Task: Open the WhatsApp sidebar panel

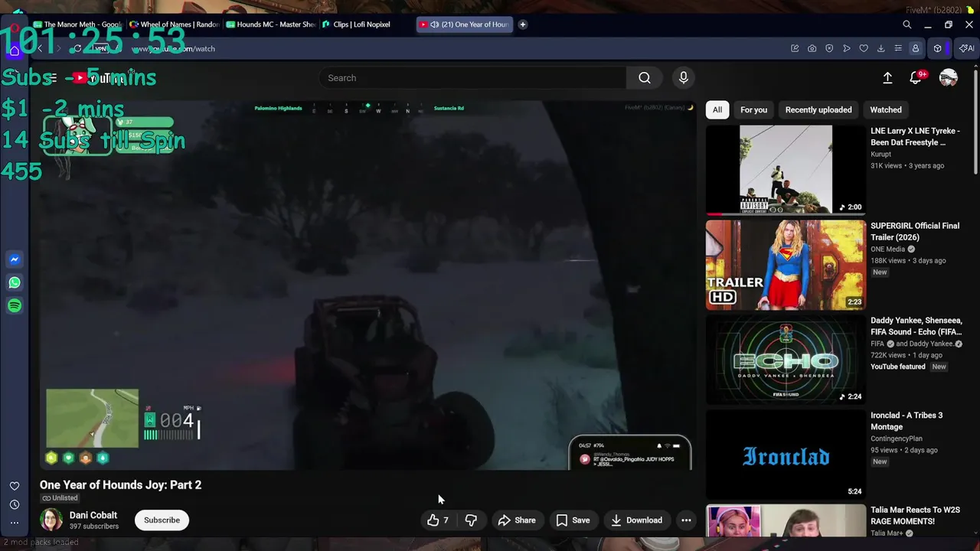Action: click(14, 282)
